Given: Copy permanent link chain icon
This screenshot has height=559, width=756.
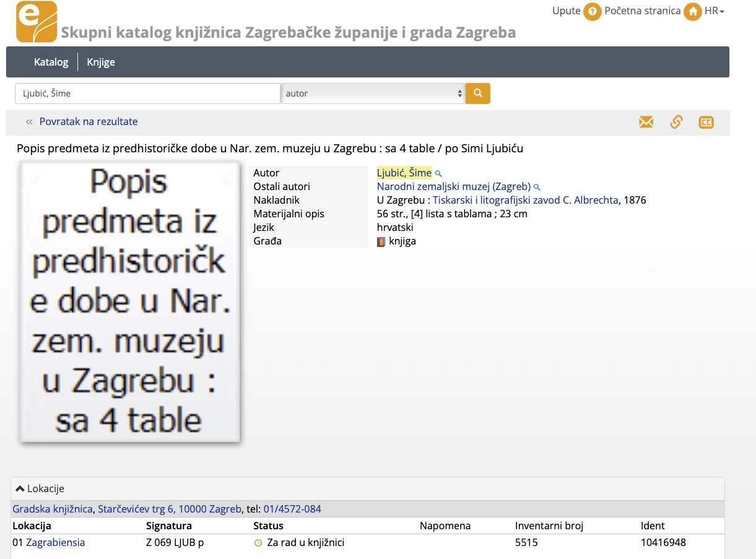Looking at the screenshot, I should pos(676,122).
